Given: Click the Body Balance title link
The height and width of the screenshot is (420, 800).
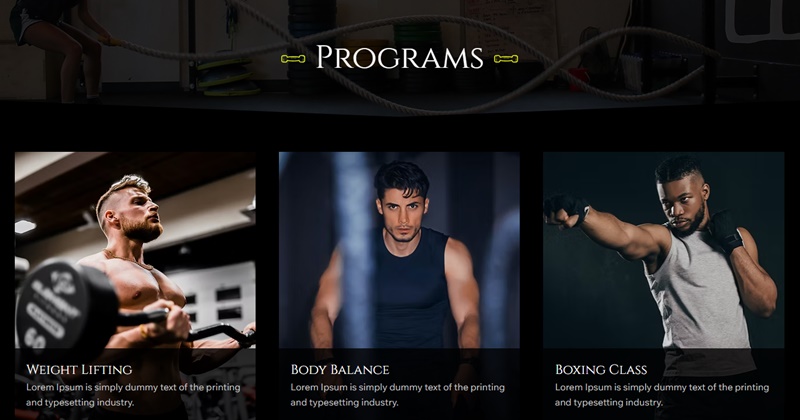Looking at the screenshot, I should [340, 369].
